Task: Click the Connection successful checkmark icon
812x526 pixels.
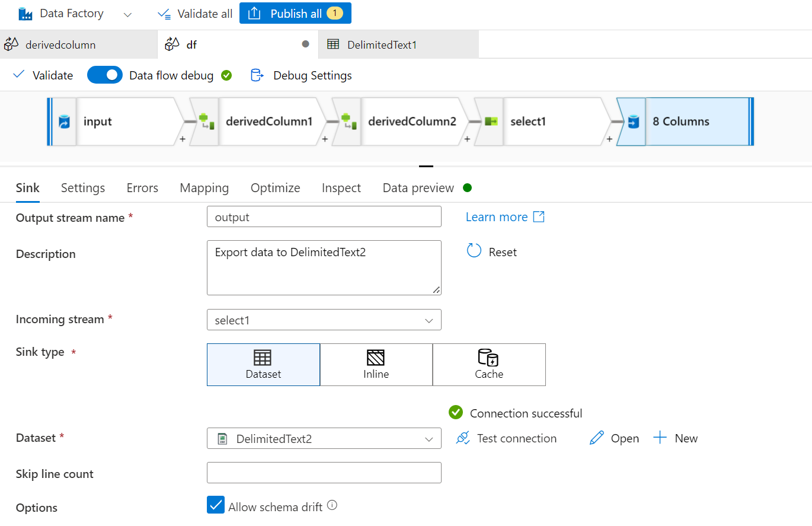Action: [455, 412]
